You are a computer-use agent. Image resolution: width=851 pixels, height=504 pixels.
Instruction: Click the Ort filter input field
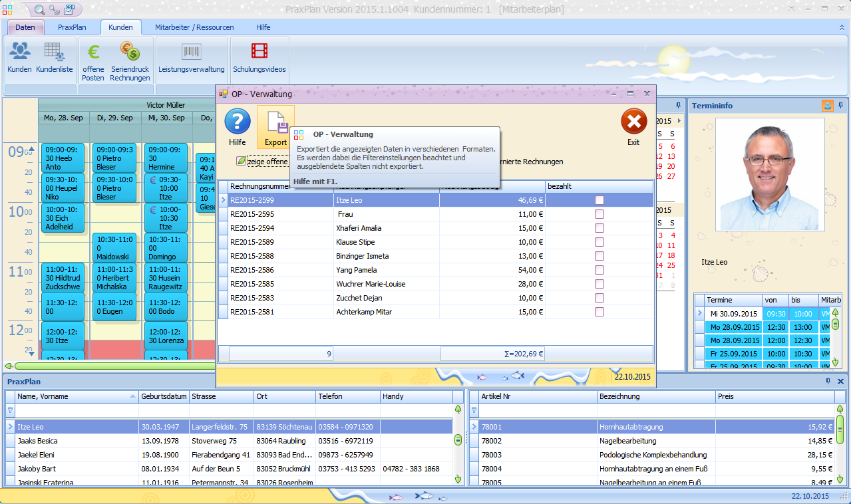coord(285,410)
